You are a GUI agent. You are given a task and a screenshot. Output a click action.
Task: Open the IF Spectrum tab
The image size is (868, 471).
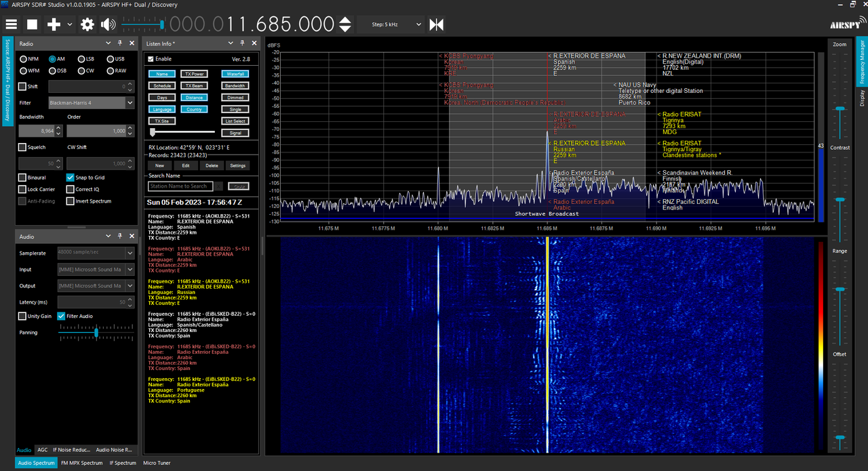[124, 463]
